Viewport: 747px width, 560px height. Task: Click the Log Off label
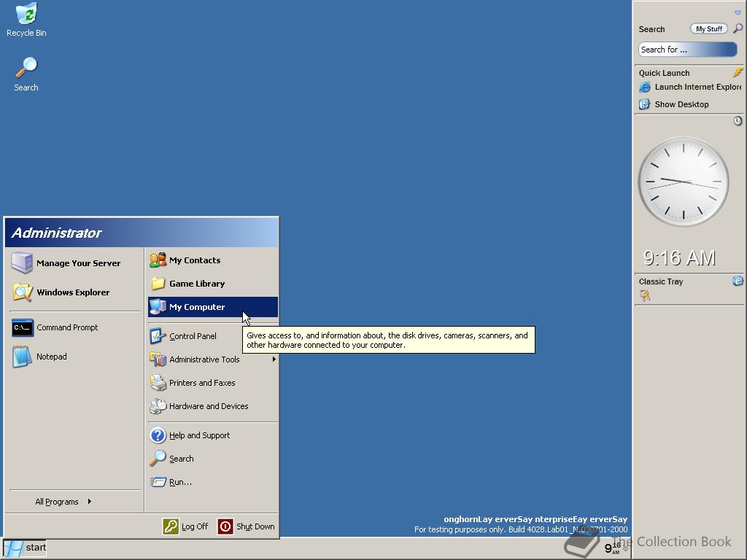click(194, 526)
